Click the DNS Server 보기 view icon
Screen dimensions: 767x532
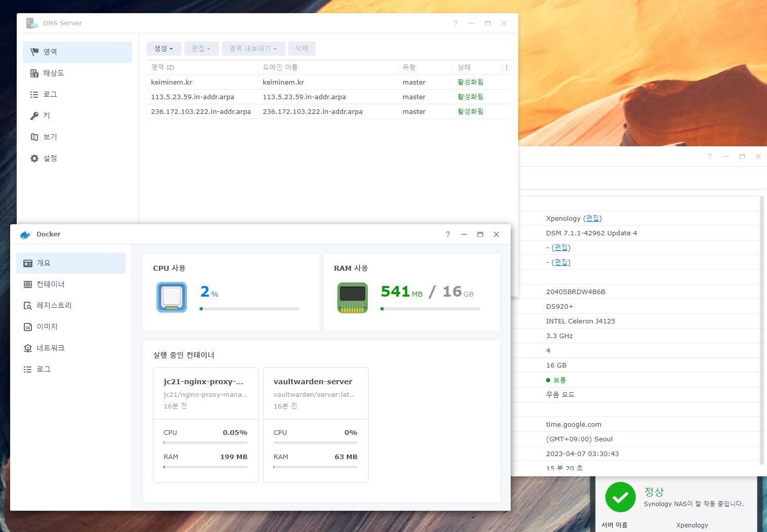[x=34, y=137]
